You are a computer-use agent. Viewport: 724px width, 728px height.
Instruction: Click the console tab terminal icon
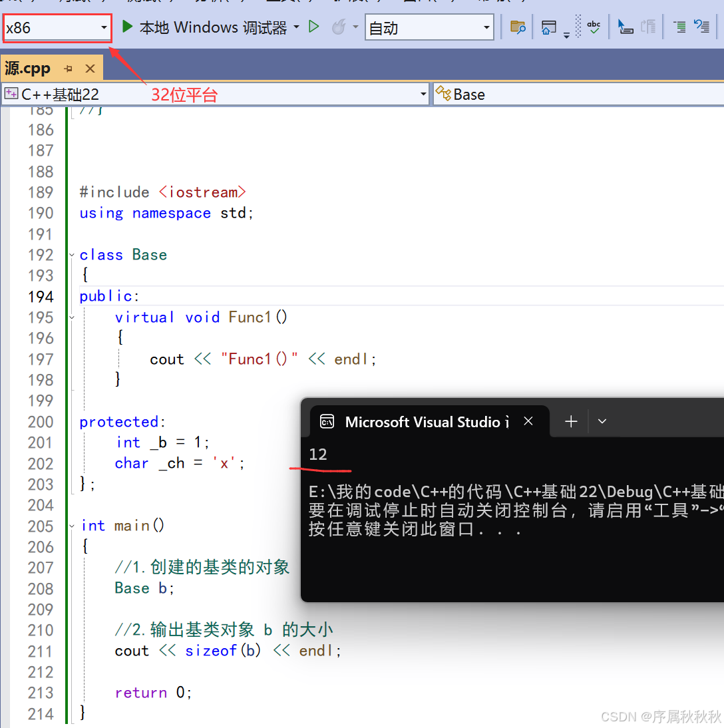[x=327, y=422]
